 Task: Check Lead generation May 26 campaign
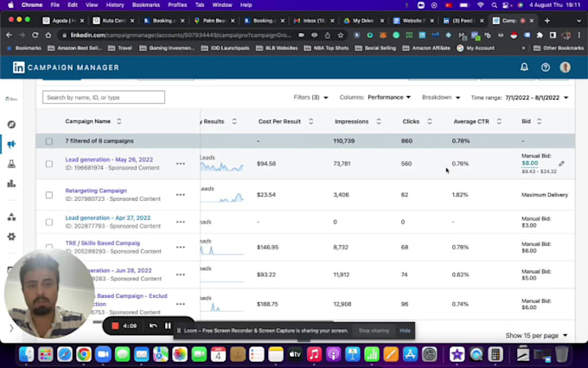[x=49, y=164]
